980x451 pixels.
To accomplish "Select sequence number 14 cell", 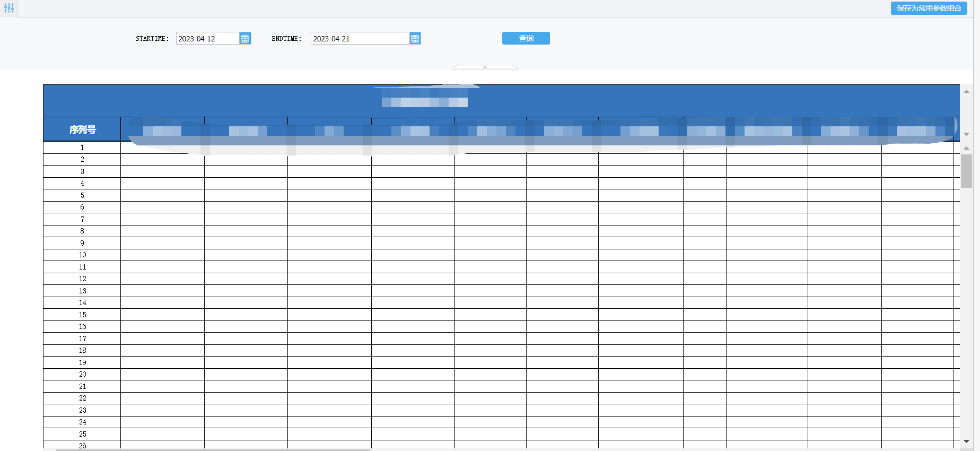I will coord(82,302).
